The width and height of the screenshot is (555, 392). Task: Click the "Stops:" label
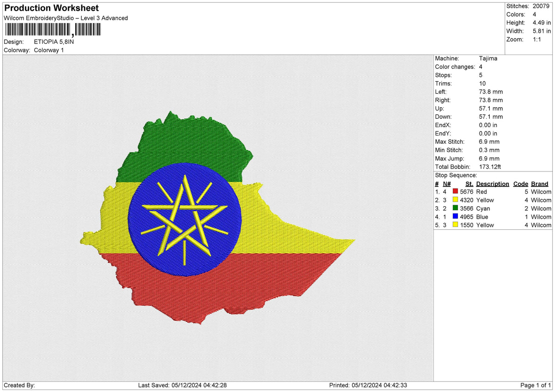(444, 75)
